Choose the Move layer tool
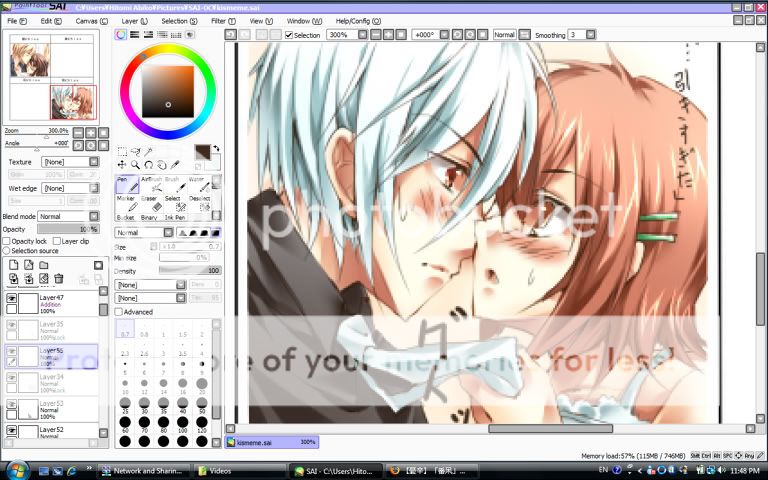 point(122,165)
